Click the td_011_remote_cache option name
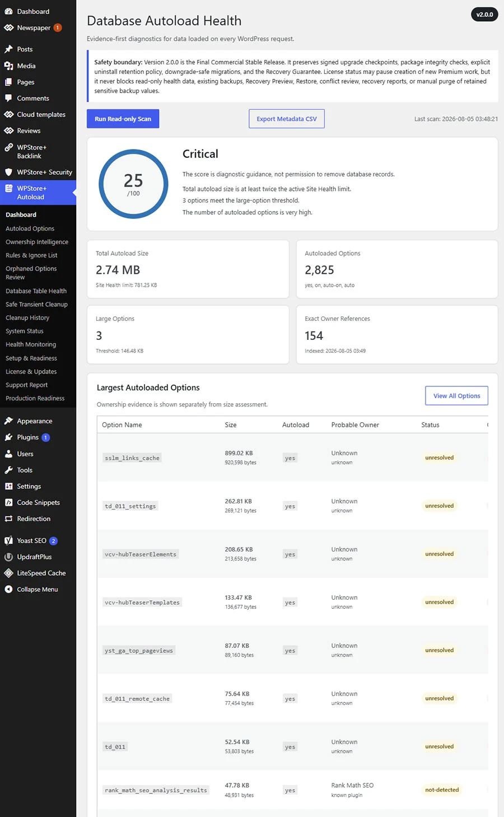The width and height of the screenshot is (504, 817). (x=137, y=699)
